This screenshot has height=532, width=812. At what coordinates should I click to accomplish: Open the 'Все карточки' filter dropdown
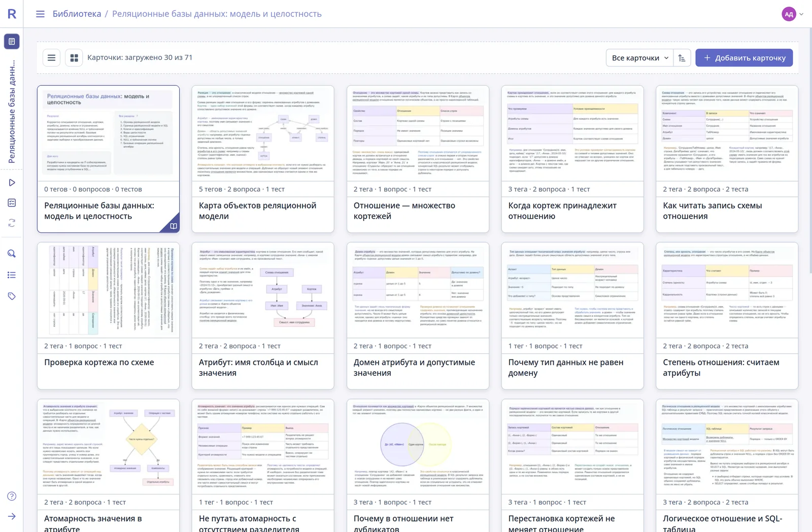639,58
